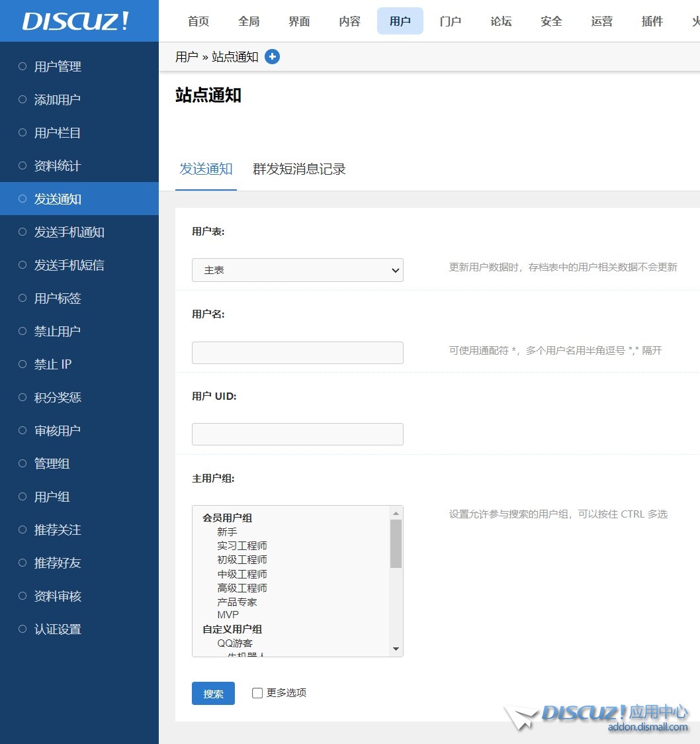Select 高级工程师 in the user group list
This screenshot has height=744, width=700.
coord(242,588)
